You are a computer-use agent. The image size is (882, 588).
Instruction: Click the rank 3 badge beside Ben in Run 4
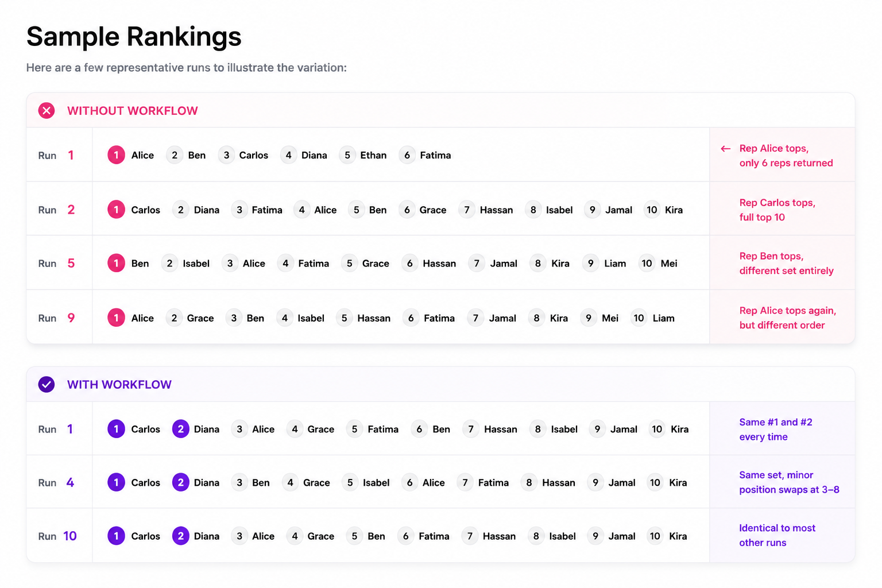tap(239, 482)
